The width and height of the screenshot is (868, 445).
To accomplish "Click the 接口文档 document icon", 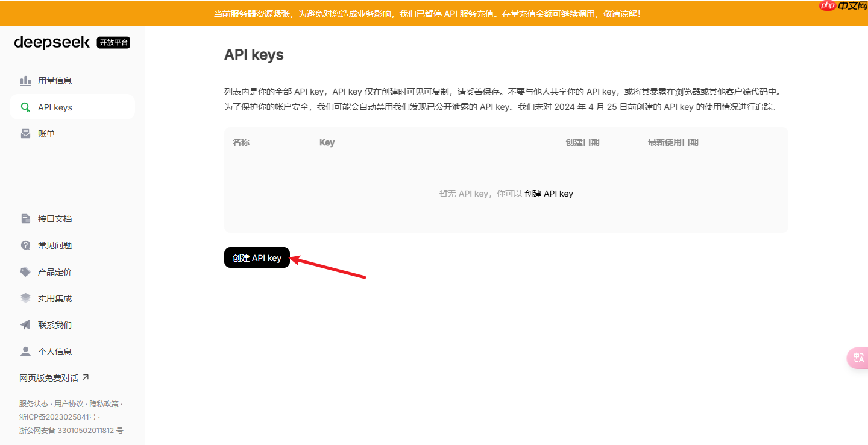I will click(x=26, y=218).
